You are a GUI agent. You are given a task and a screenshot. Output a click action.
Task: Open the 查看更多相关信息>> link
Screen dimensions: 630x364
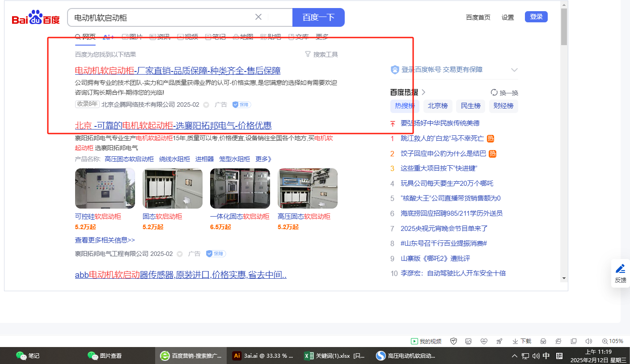click(x=105, y=240)
